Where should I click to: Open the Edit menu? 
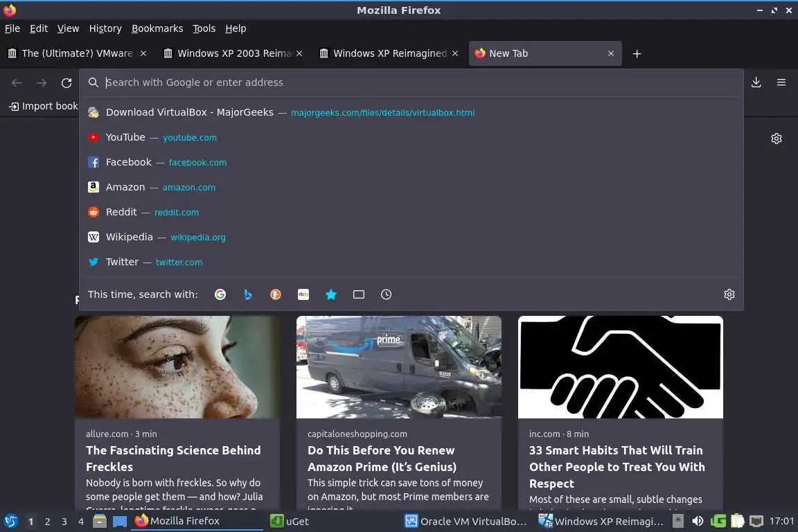(39, 28)
